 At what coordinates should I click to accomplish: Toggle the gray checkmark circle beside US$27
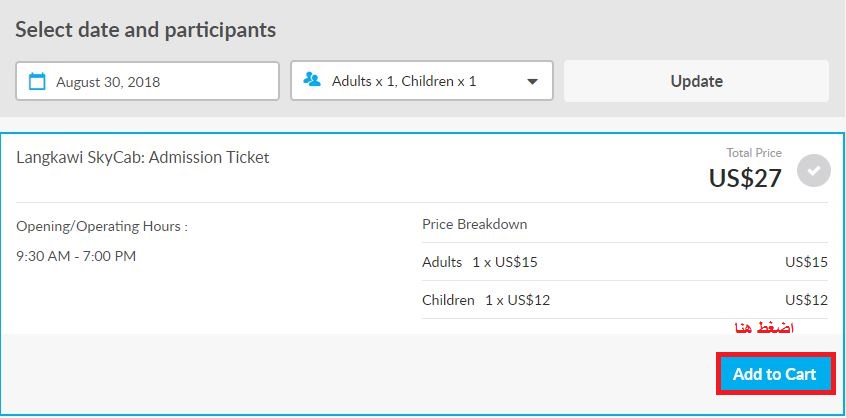(814, 170)
